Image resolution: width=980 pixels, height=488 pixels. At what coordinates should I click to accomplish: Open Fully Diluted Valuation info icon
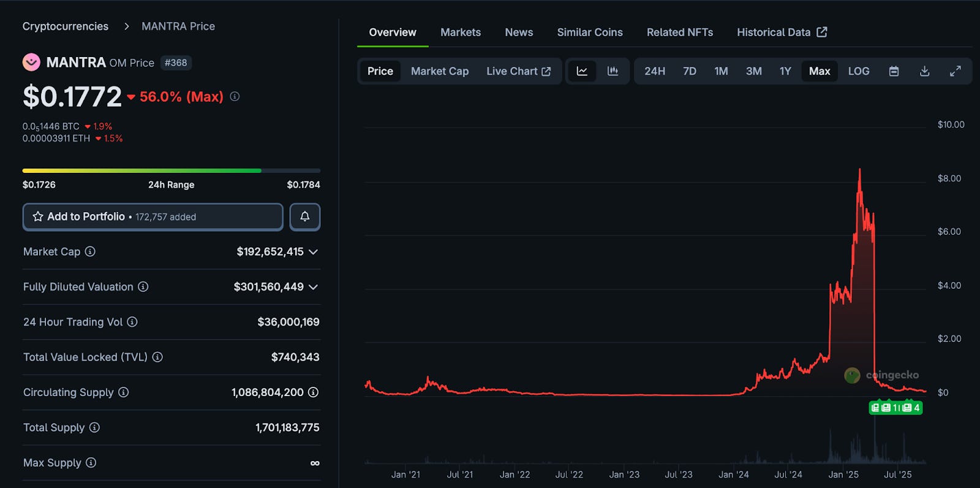click(x=143, y=286)
